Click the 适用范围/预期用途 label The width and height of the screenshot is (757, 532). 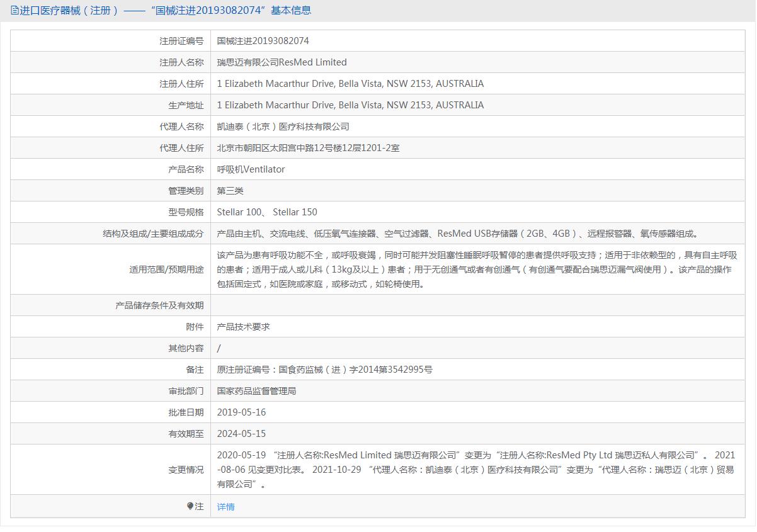[167, 269]
